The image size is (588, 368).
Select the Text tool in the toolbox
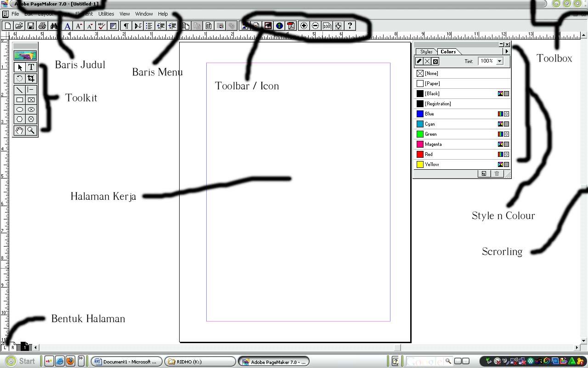[x=31, y=67]
